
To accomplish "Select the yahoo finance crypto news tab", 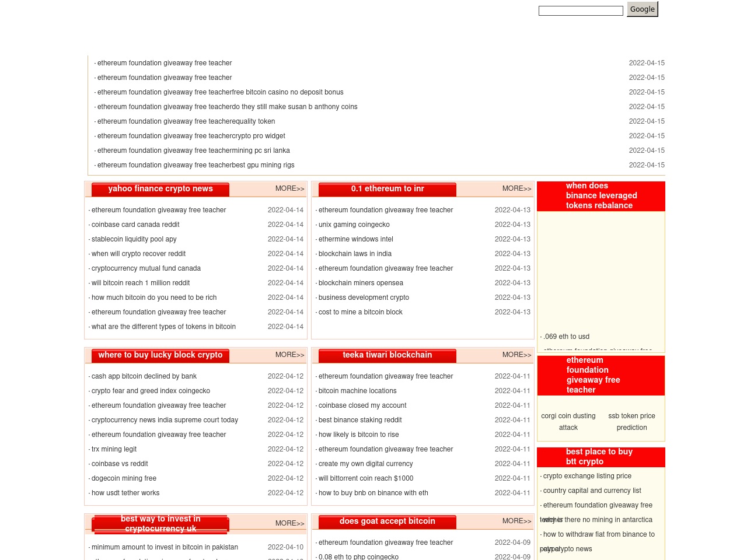I will [x=160, y=189].
